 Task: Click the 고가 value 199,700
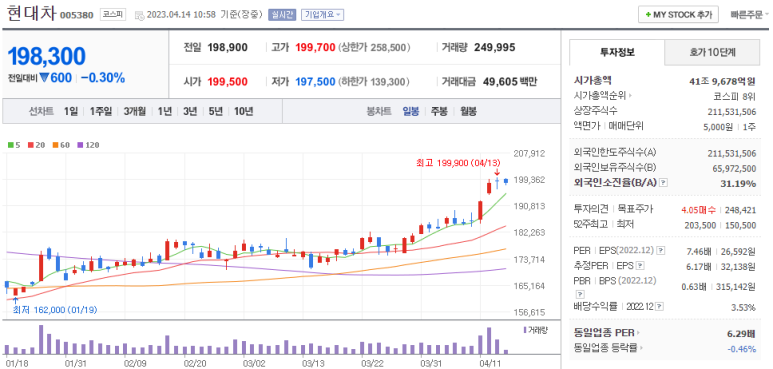(x=315, y=47)
